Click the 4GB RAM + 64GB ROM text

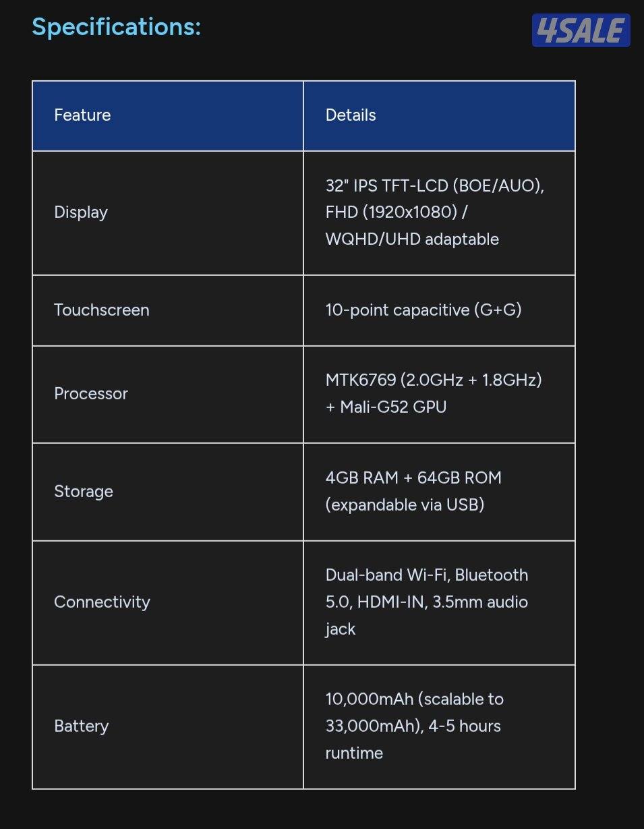point(413,478)
